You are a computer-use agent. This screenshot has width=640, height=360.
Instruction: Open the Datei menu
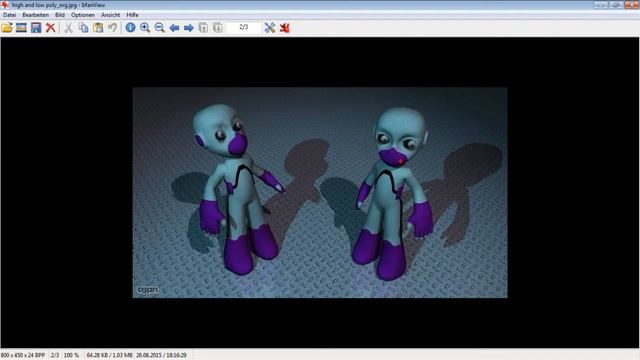(9, 15)
